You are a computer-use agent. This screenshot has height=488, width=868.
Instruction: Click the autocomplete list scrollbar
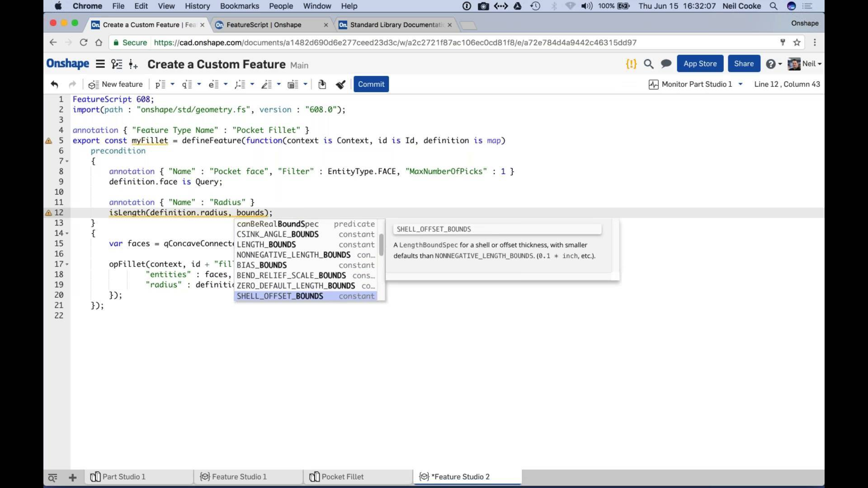point(381,244)
